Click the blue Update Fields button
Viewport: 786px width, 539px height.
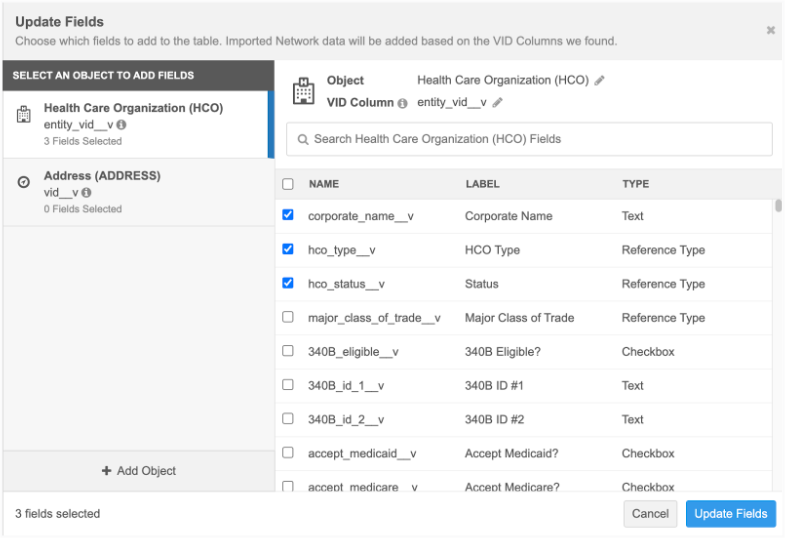pyautogui.click(x=730, y=514)
